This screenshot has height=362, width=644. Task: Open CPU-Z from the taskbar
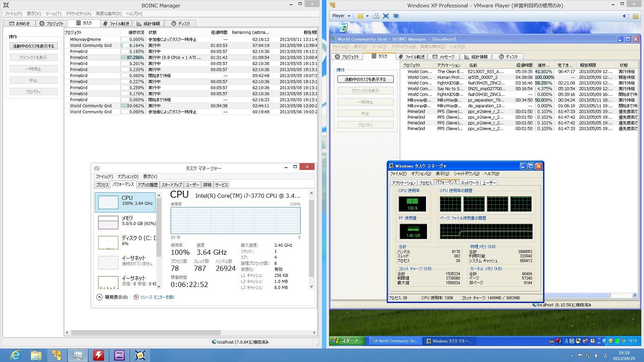[119, 355]
